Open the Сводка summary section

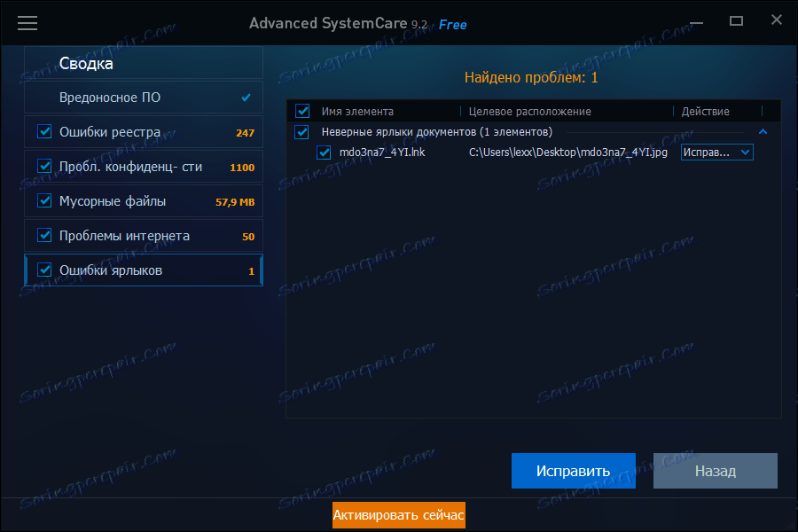coord(144,63)
